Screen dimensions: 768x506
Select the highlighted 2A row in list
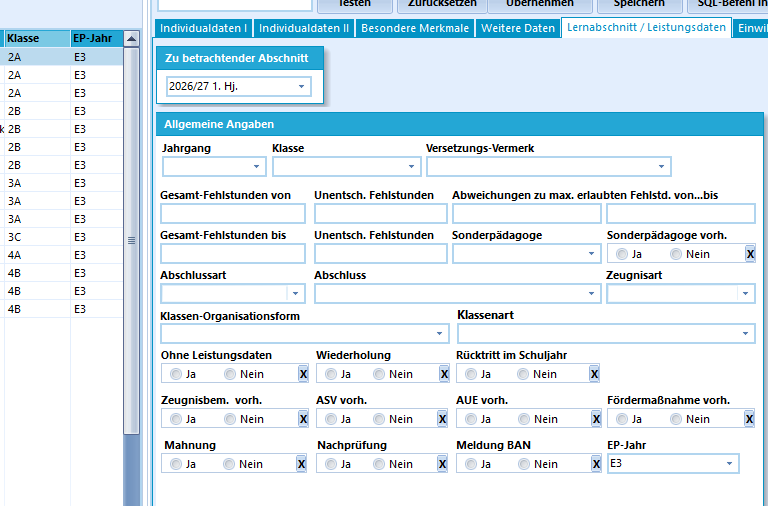tap(61, 57)
